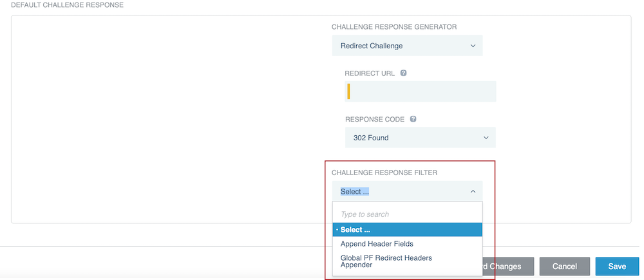Click the Response Code help icon
This screenshot has height=280, width=644.
(413, 119)
